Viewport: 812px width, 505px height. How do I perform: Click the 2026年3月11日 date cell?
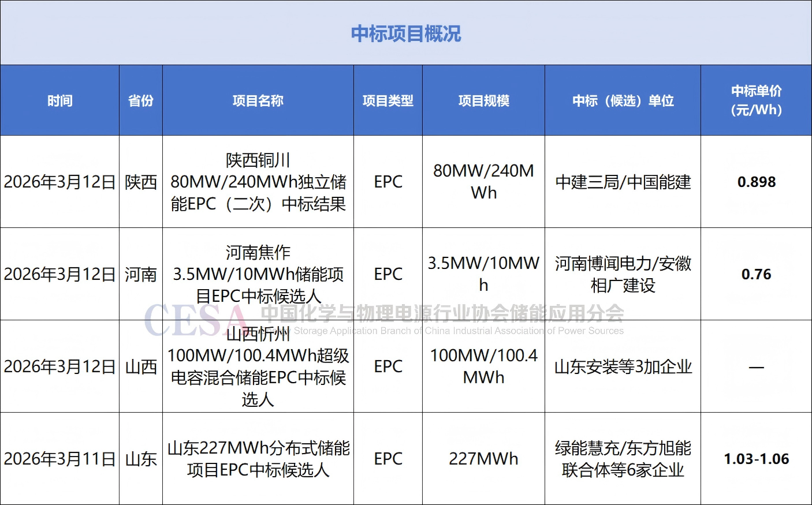[x=60, y=459]
